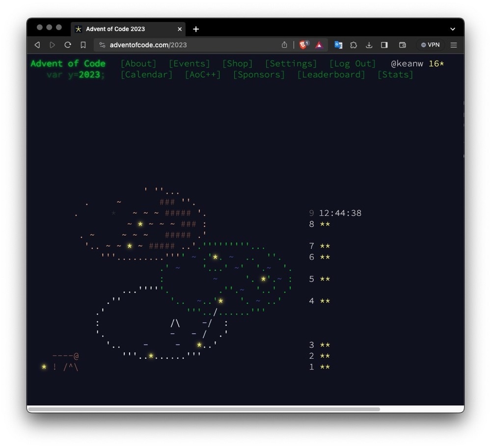Open the Extensions puzzle icon

click(x=354, y=45)
